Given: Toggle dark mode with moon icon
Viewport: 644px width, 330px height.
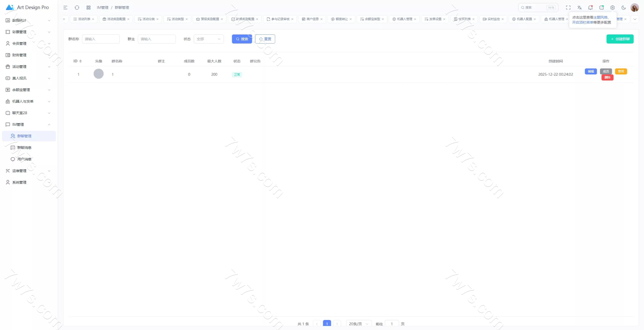Looking at the screenshot, I should 624,8.
